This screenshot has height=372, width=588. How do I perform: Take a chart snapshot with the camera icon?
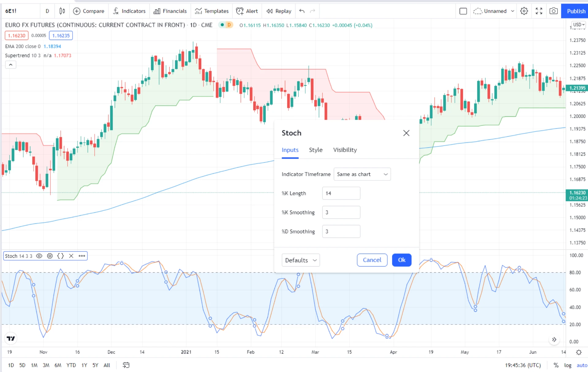[553, 11]
